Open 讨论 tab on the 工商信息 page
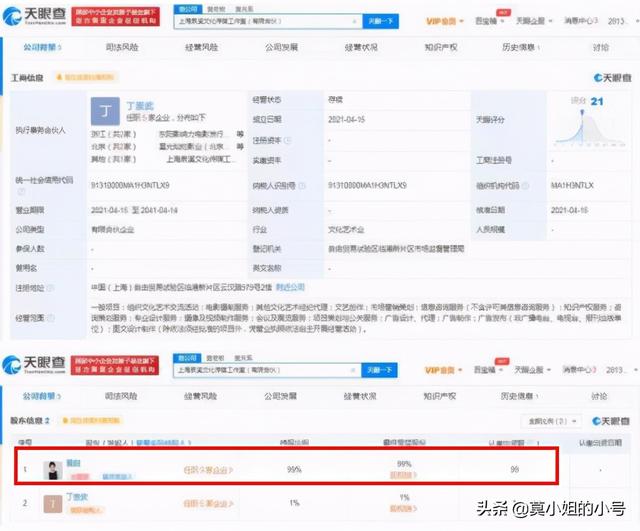Viewport: 640px width, 531px height. (x=600, y=47)
